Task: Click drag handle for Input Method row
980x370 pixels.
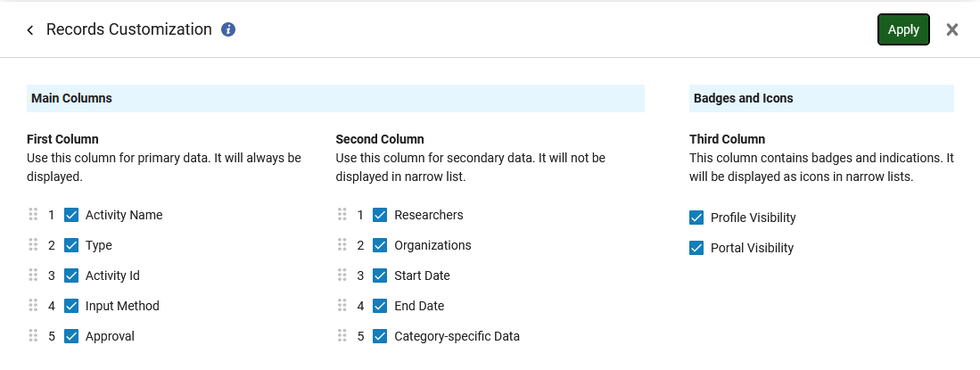Action: pyautogui.click(x=33, y=306)
